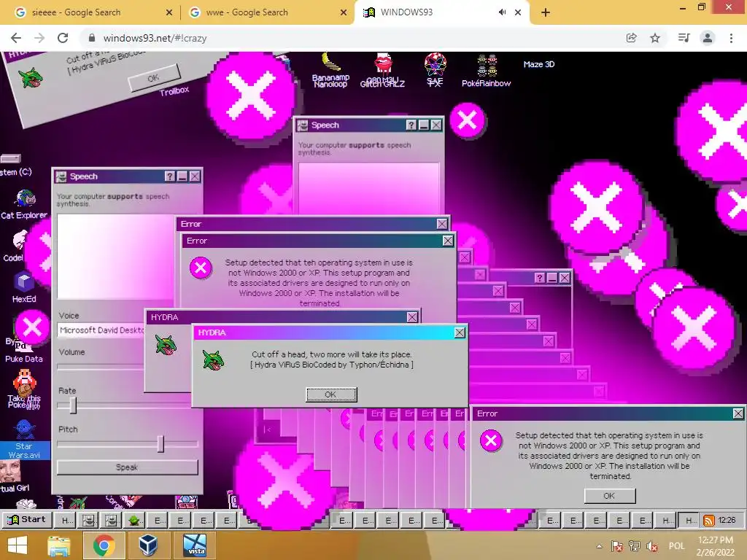The image size is (747, 560).
Task: Close the bottom-right Error dialog
Action: 738,414
